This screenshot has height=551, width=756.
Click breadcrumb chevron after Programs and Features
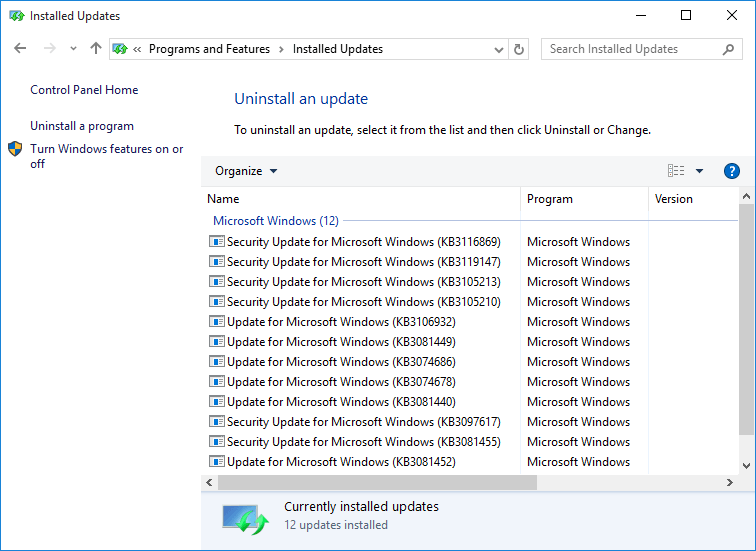coord(281,49)
